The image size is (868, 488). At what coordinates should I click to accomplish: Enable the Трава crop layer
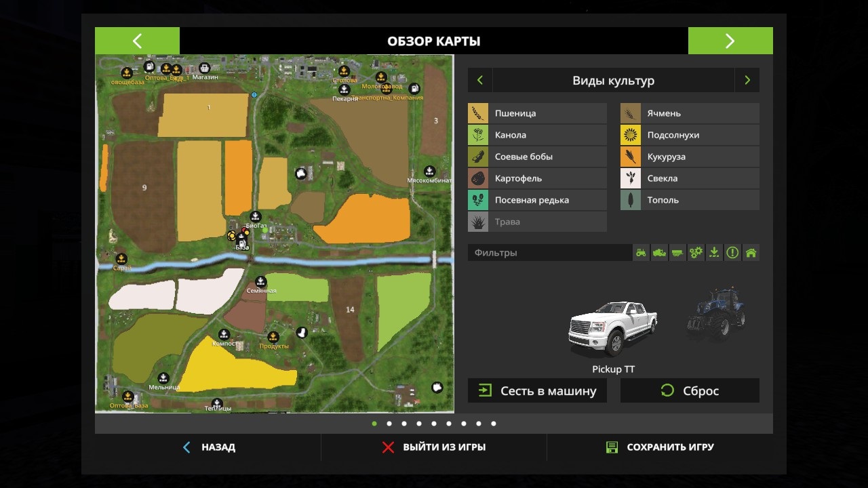coord(537,222)
